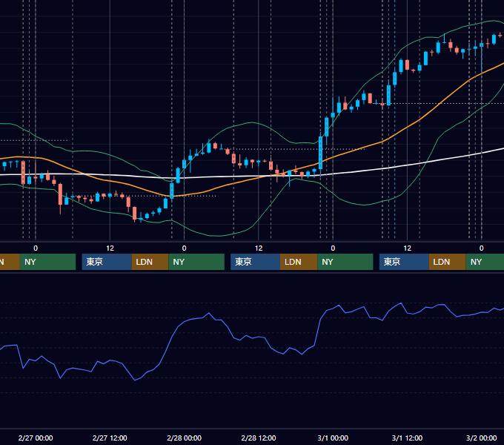Select the NY block following 2/28 LDN
504x445 pixels.
click(345, 262)
